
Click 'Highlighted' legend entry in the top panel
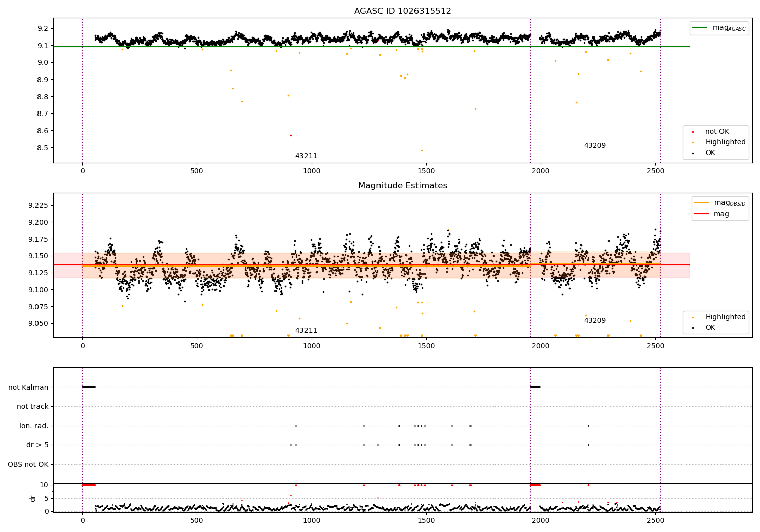tap(726, 142)
